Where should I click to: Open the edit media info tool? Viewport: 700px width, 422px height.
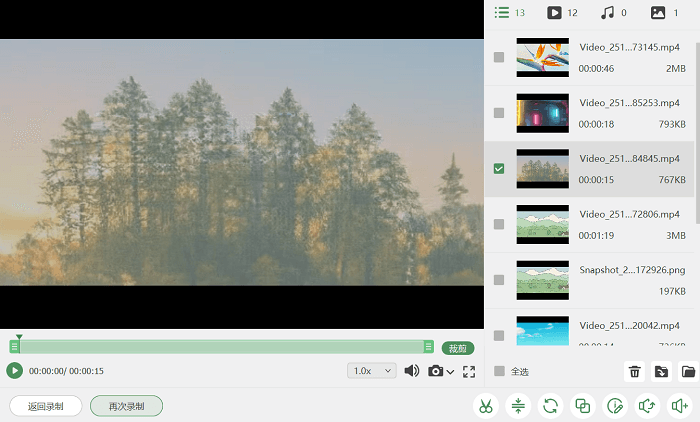(x=615, y=406)
